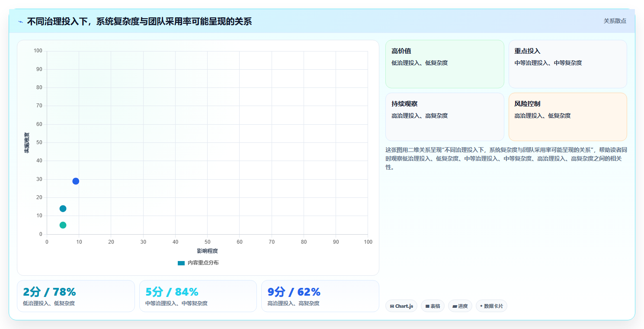Open the 持续观察 quadrant card
The image size is (644, 329).
(x=445, y=117)
